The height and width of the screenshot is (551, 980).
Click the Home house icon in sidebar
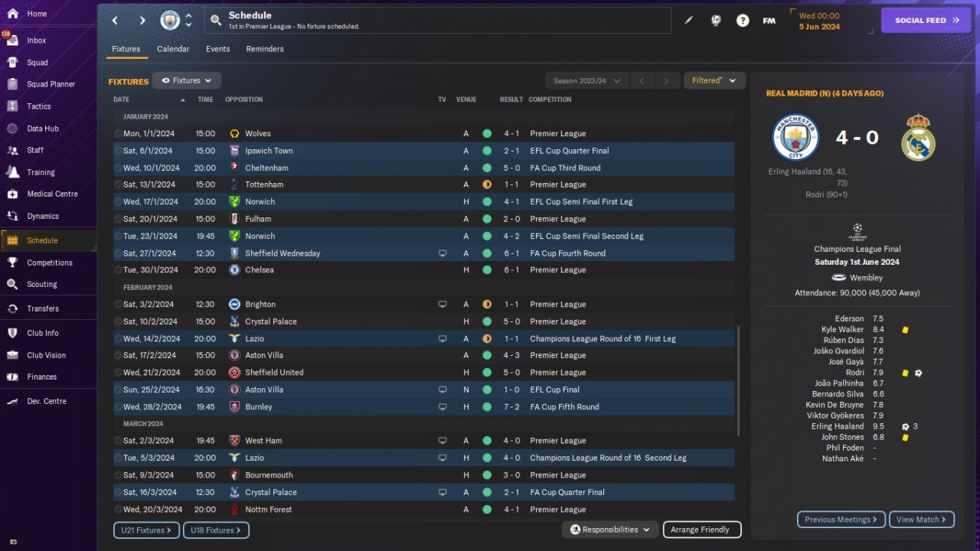[x=12, y=14]
